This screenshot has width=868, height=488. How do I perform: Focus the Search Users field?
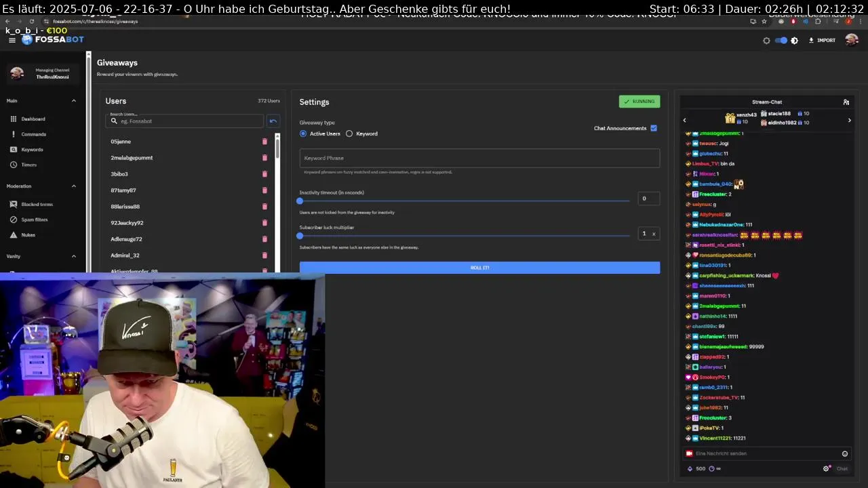184,121
